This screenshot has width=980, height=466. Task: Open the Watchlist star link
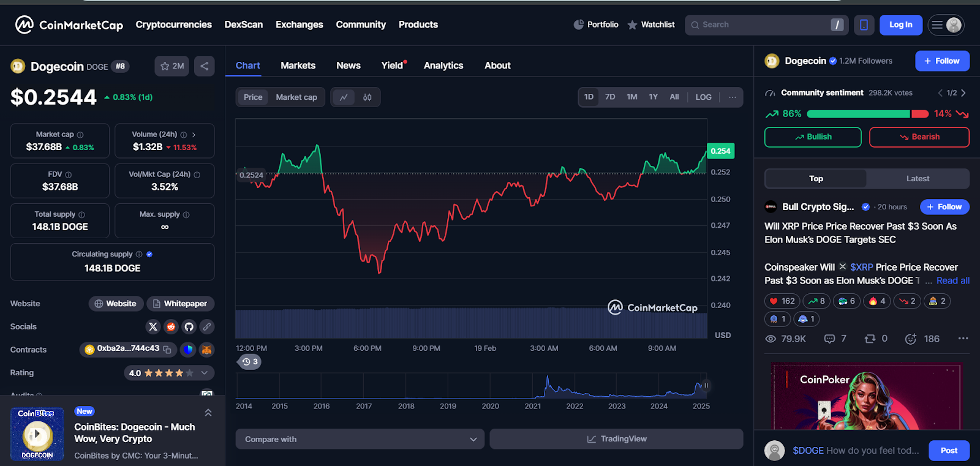point(650,24)
